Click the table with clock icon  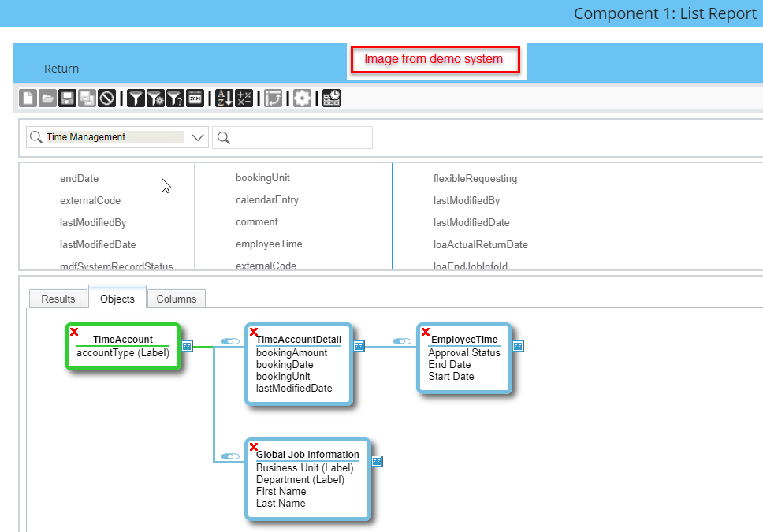[331, 99]
